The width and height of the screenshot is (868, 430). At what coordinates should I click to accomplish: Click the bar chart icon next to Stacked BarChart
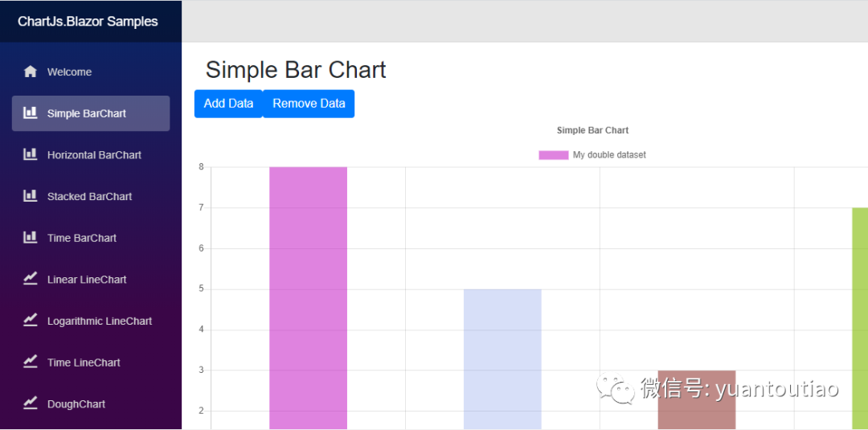pyautogui.click(x=30, y=196)
